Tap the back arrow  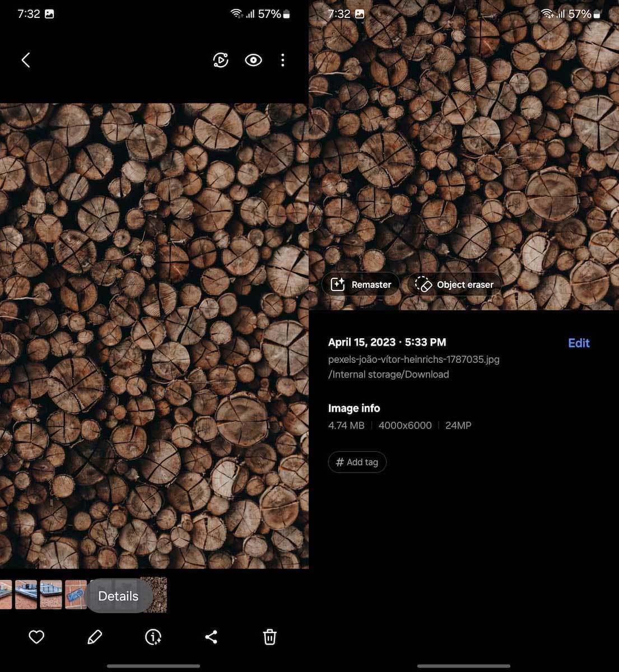point(26,60)
